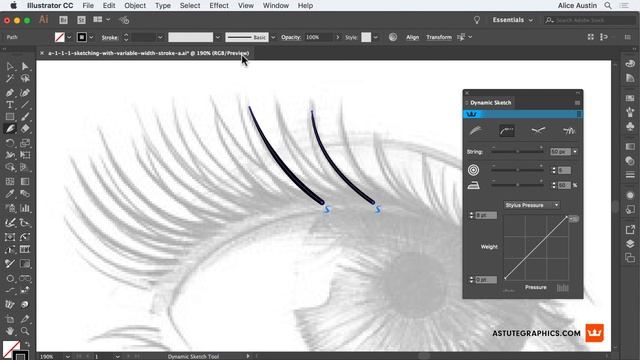Viewport: 640px width, 360px height.
Task: Click the Stroke label link
Action: (x=109, y=38)
